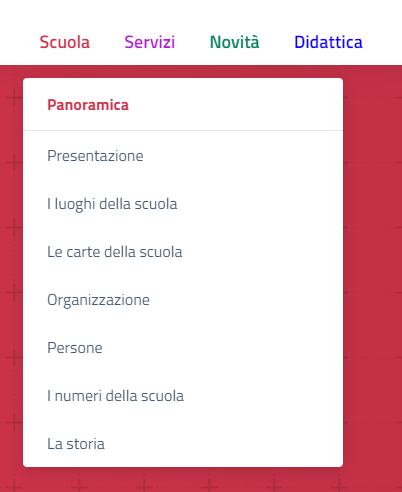
Task: Select I numeri della scuola
Action: click(115, 396)
